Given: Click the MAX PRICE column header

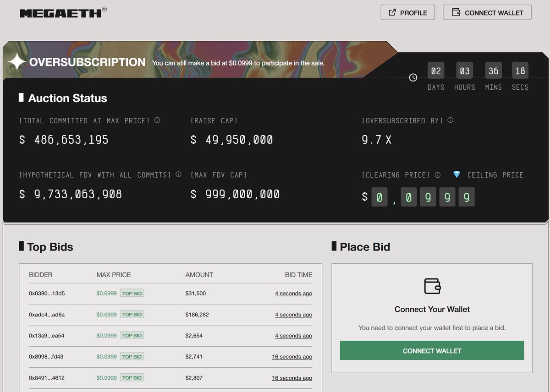Looking at the screenshot, I should [x=114, y=275].
